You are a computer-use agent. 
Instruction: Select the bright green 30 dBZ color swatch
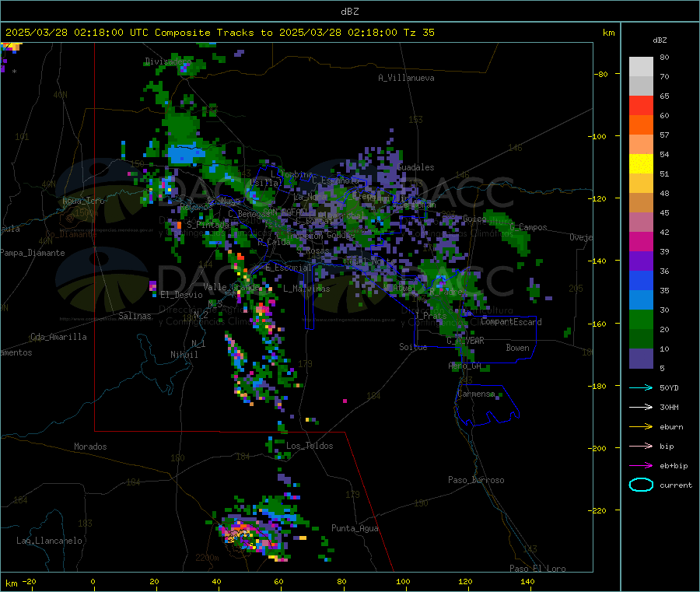pos(641,319)
